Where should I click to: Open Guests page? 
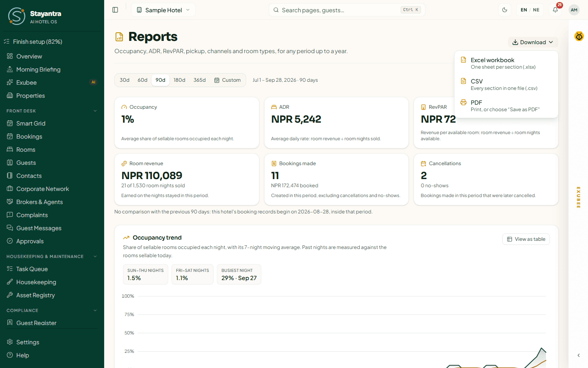click(52, 163)
